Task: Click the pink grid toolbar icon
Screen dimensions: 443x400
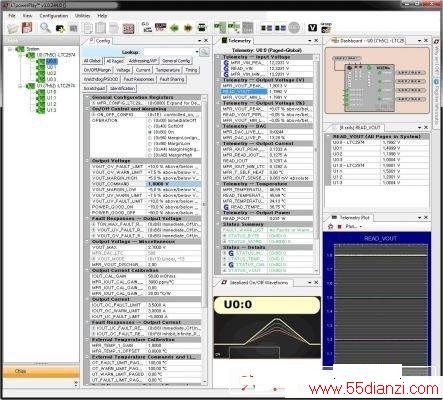Action: pyautogui.click(x=129, y=28)
